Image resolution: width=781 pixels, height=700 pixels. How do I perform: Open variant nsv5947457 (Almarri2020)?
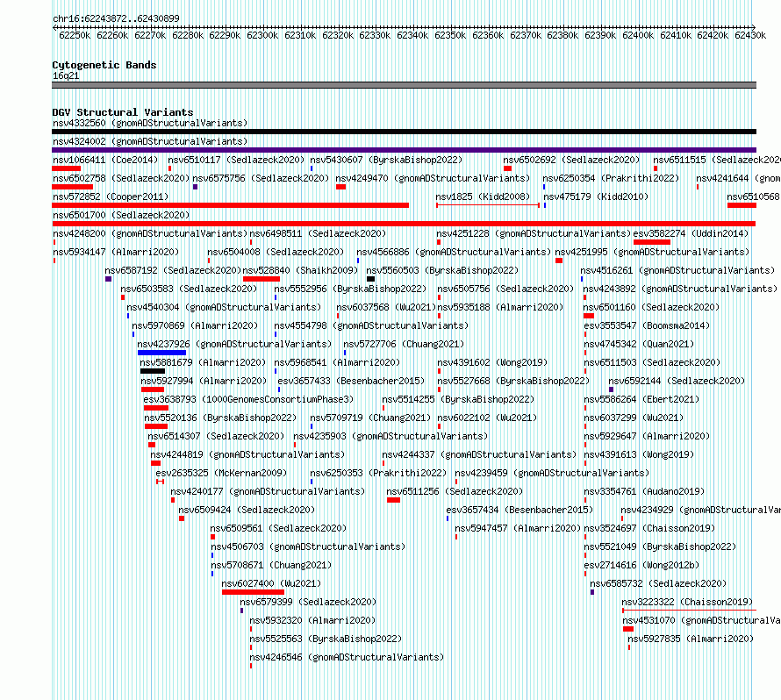click(x=518, y=528)
